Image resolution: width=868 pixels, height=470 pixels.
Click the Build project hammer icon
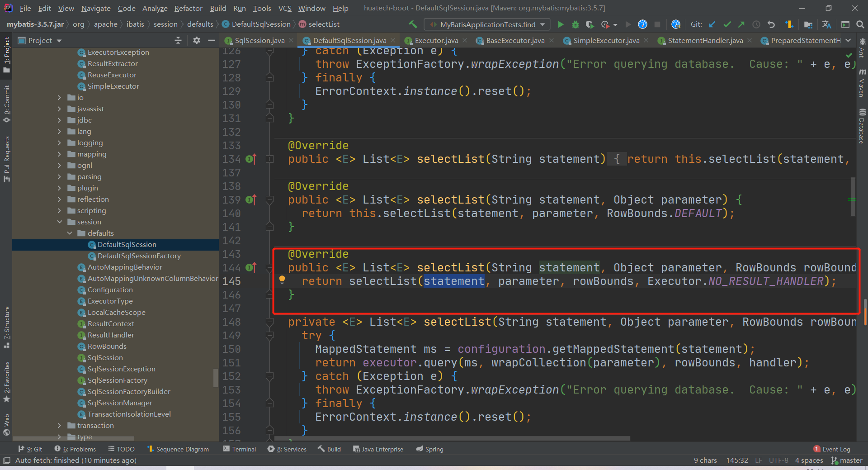pos(413,24)
